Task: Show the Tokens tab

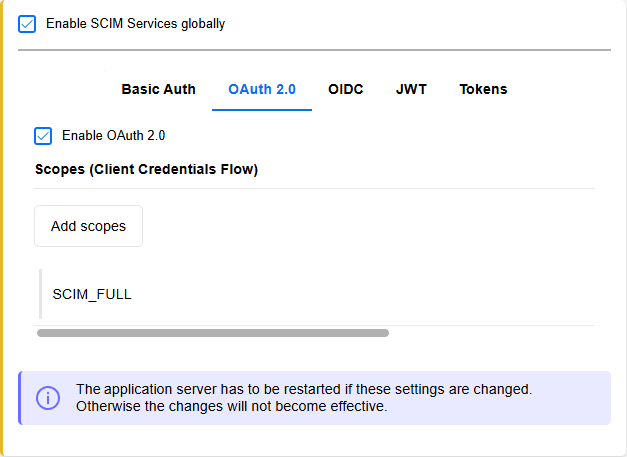Action: [x=483, y=89]
